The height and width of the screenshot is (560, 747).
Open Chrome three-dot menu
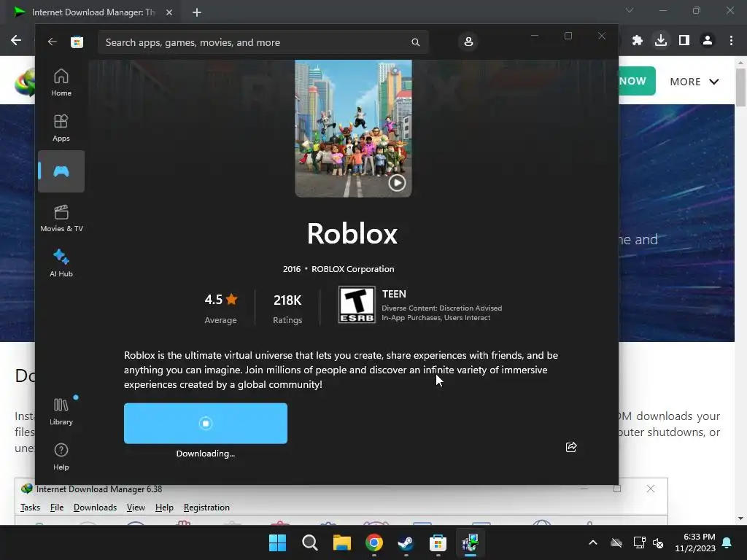click(731, 41)
